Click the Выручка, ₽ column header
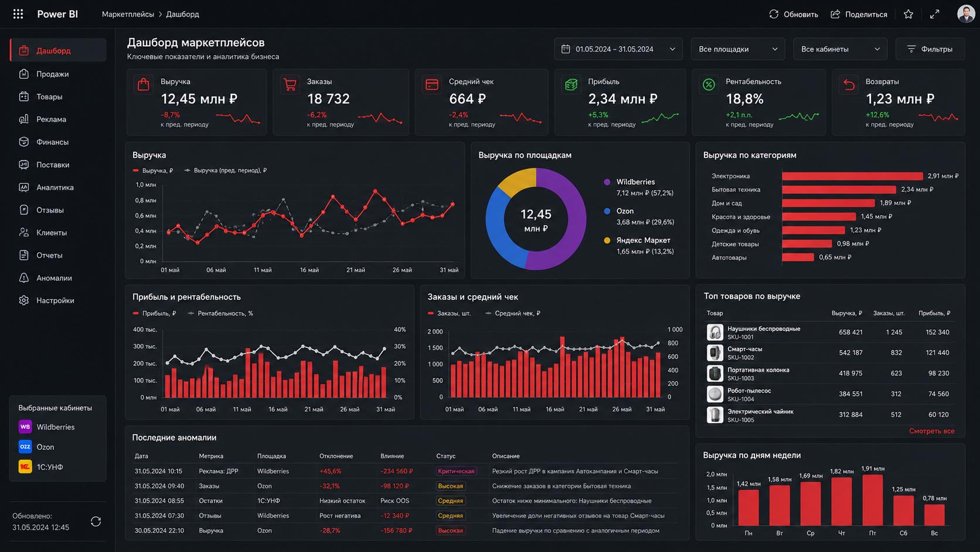Image resolution: width=980 pixels, height=552 pixels. click(847, 313)
